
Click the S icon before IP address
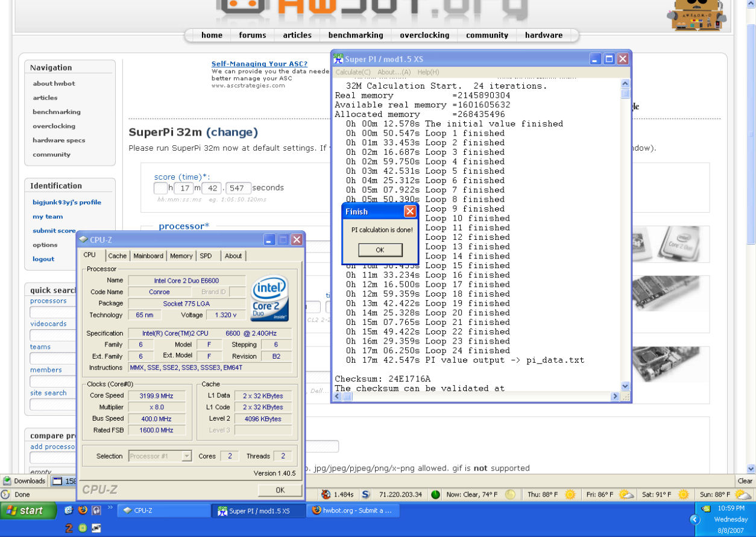365,495
